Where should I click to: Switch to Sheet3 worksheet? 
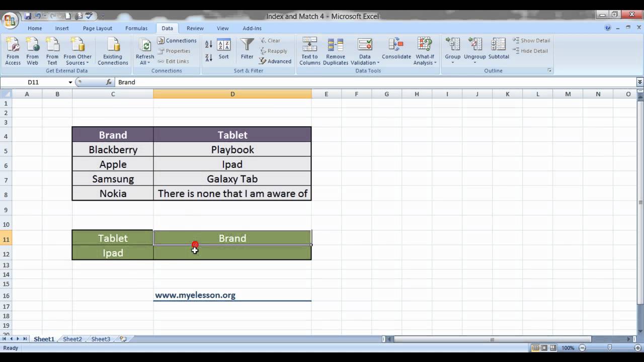click(101, 339)
